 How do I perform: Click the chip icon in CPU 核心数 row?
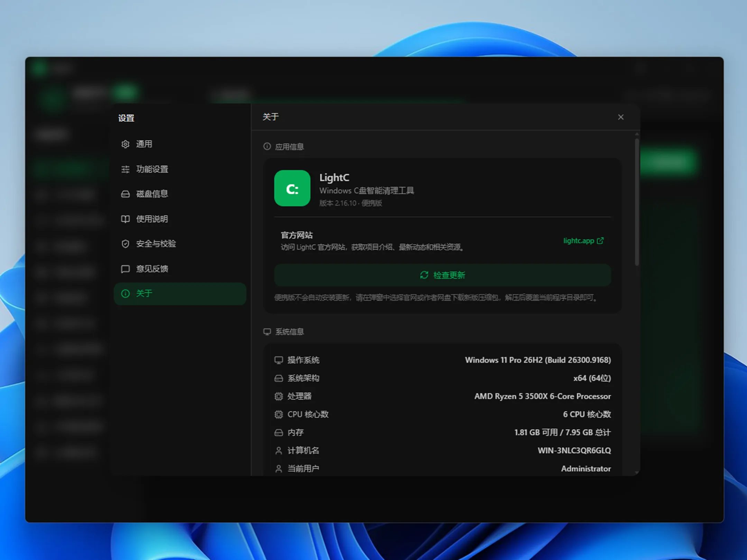279,414
